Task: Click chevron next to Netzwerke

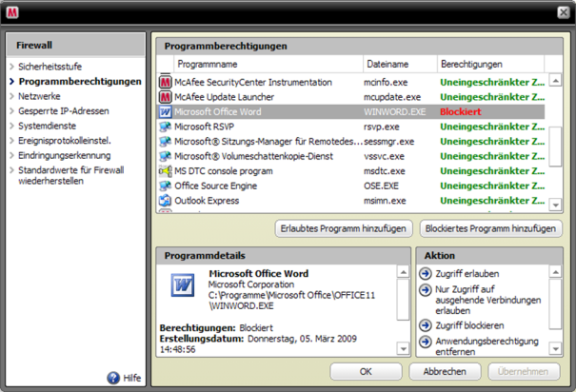Action: (11, 96)
